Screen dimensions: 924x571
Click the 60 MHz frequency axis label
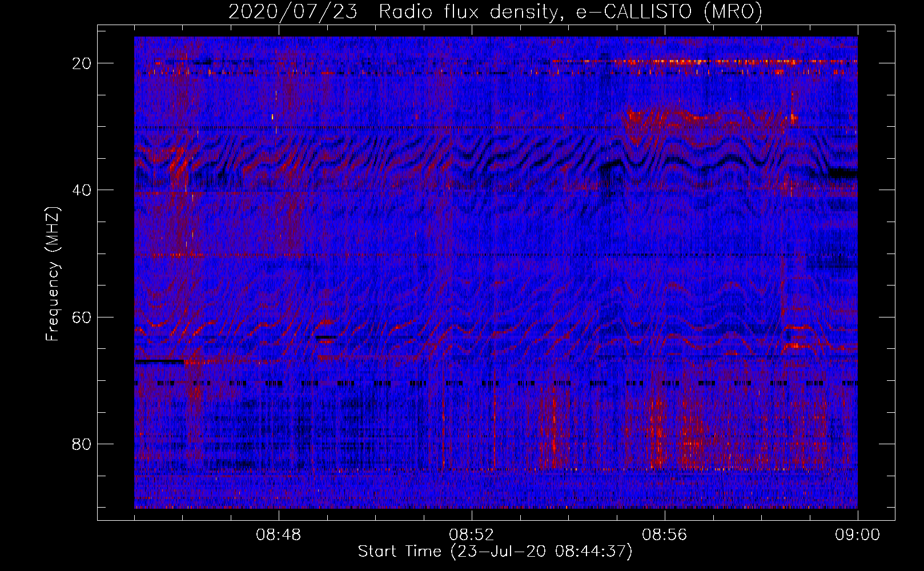tap(82, 317)
